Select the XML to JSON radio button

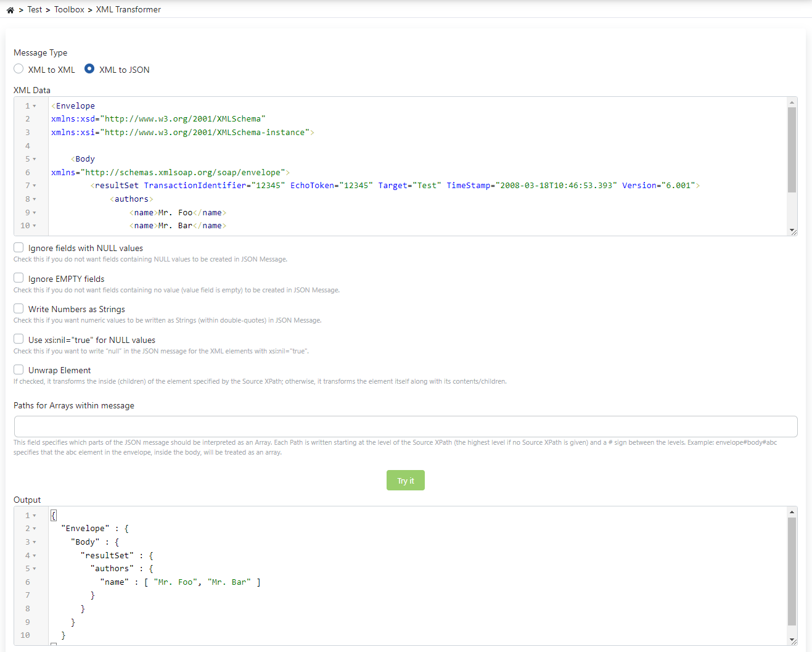tap(89, 68)
